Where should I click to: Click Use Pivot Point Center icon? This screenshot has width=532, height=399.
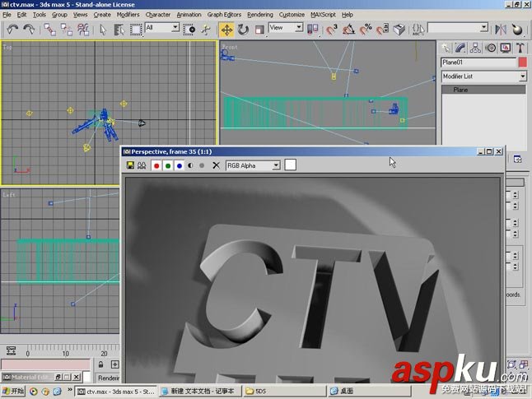[312, 30]
